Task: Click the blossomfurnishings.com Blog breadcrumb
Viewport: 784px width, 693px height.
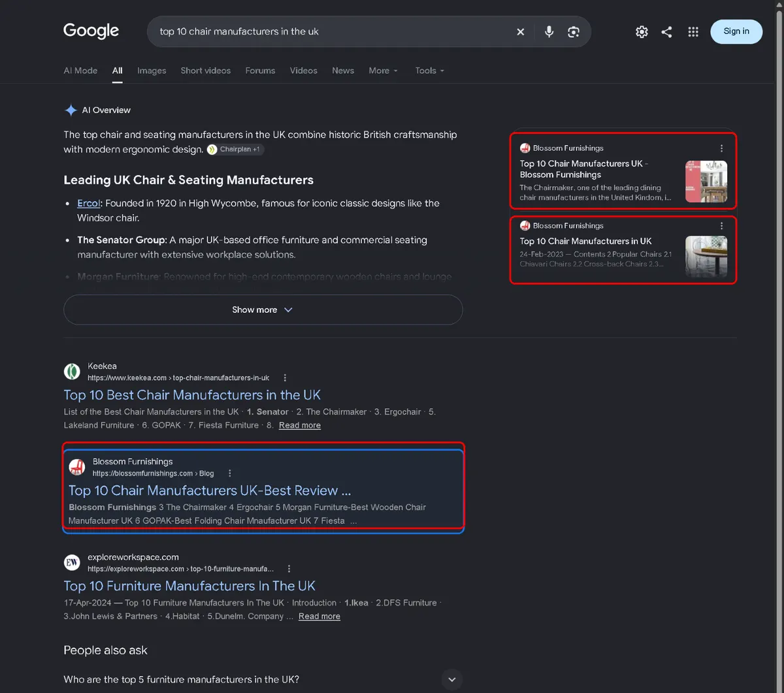Action: click(x=153, y=474)
